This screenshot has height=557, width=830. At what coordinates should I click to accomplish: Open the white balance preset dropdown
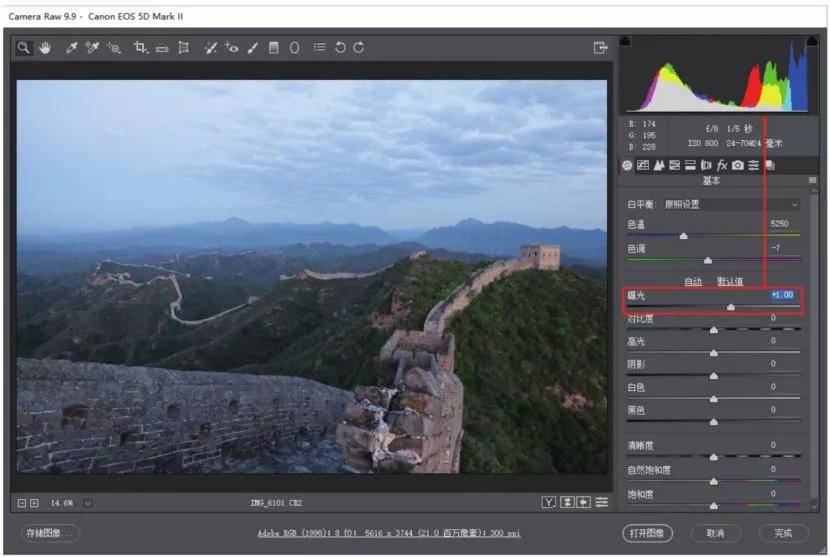pos(732,204)
